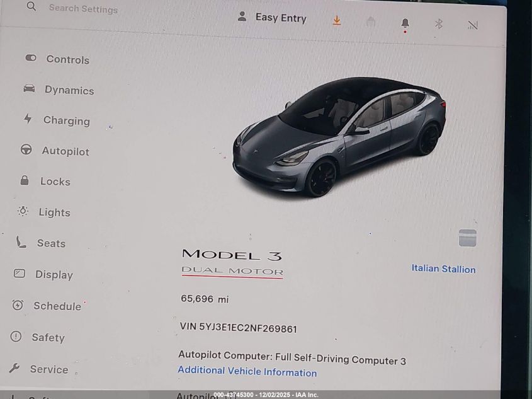This screenshot has width=532, height=399.
Task: Tap the cellular signal status icon
Action: 473,25
